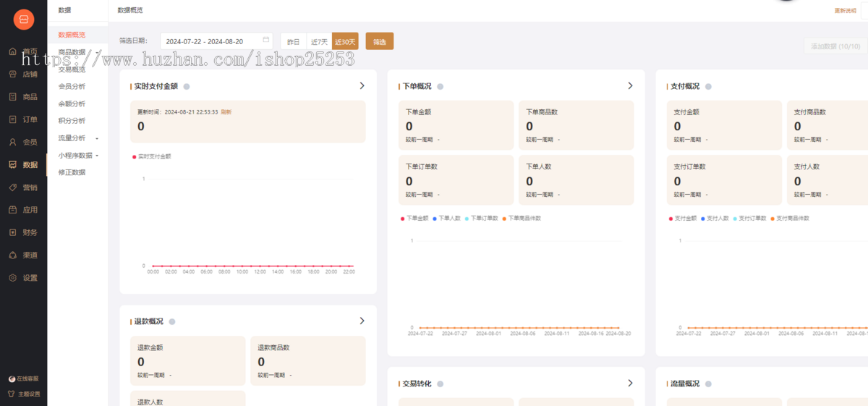The height and width of the screenshot is (406, 868).
Task: Open 下单概况 card detail arrow
Action: (x=630, y=85)
